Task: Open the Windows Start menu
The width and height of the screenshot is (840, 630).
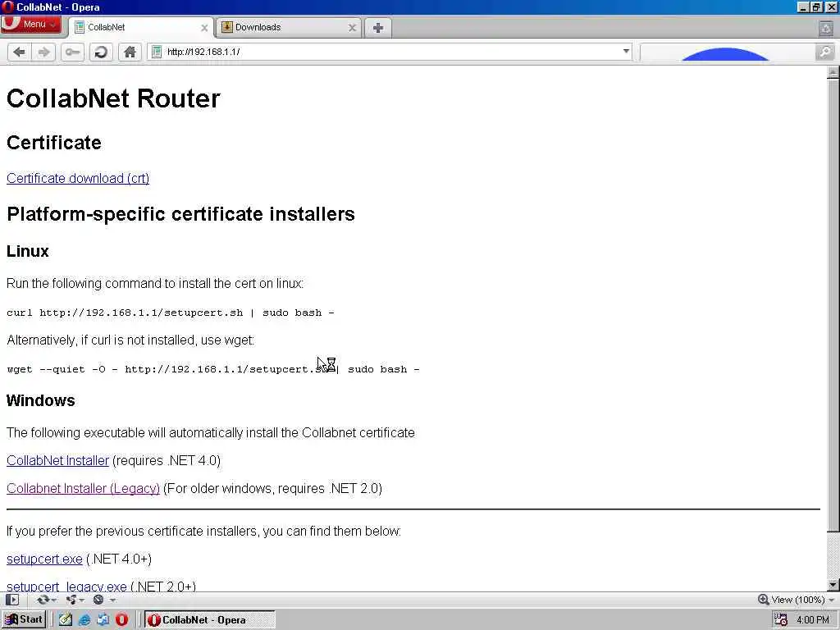Action: (24, 620)
